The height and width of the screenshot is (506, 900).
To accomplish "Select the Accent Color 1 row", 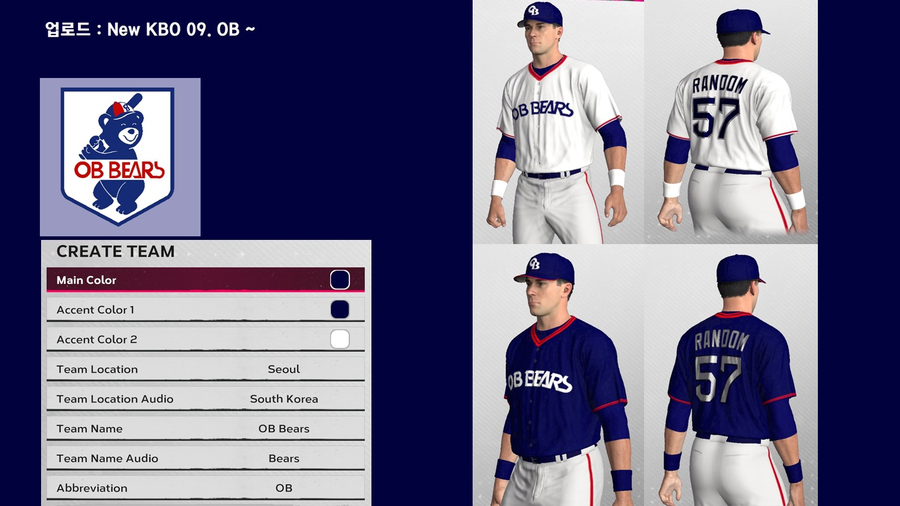I will coord(205,310).
